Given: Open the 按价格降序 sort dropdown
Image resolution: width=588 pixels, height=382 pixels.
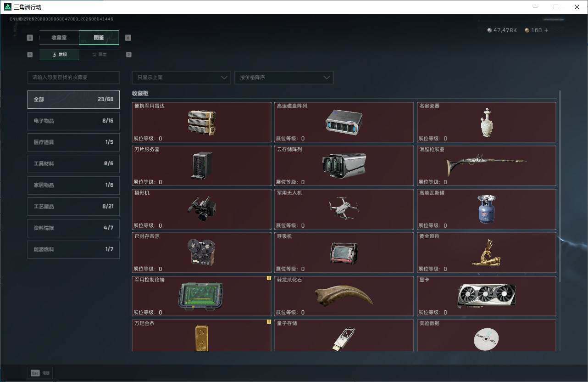Looking at the screenshot, I should pos(284,78).
